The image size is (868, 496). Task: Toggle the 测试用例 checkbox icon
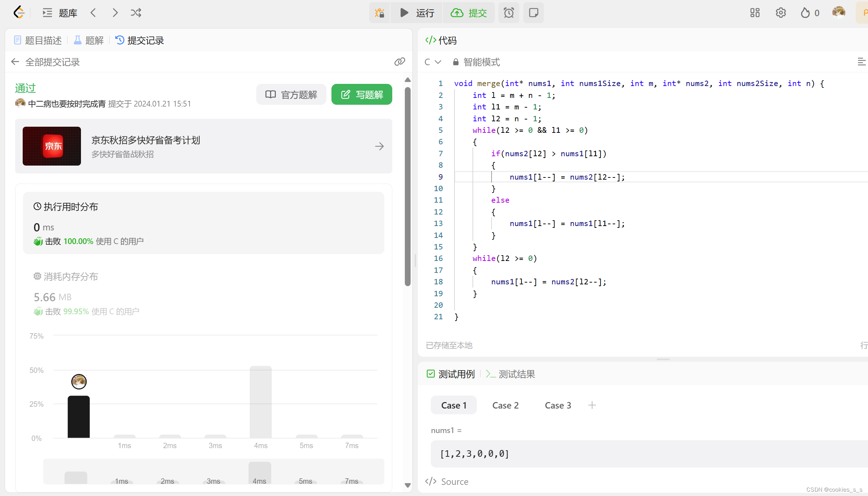[x=430, y=374]
